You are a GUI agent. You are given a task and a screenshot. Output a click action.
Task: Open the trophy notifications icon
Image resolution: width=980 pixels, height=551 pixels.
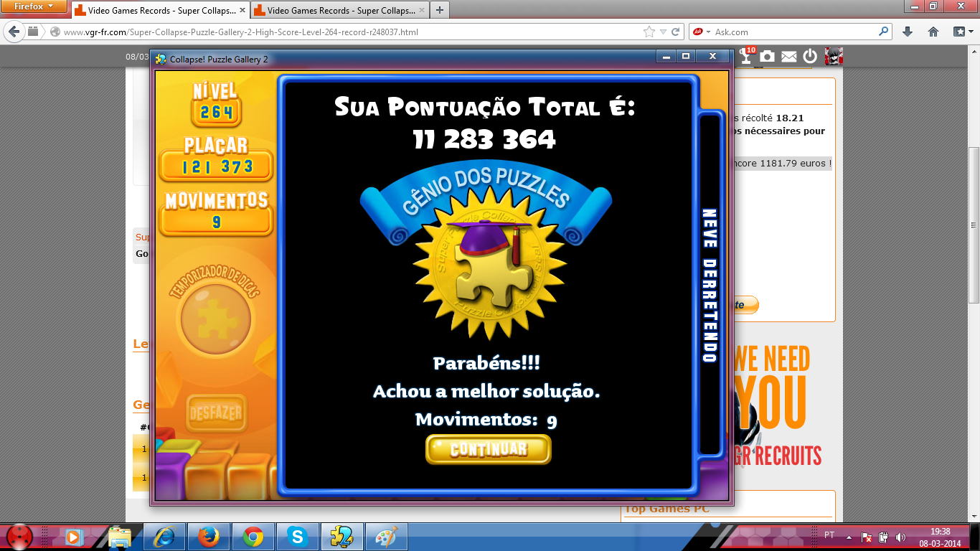(x=747, y=57)
